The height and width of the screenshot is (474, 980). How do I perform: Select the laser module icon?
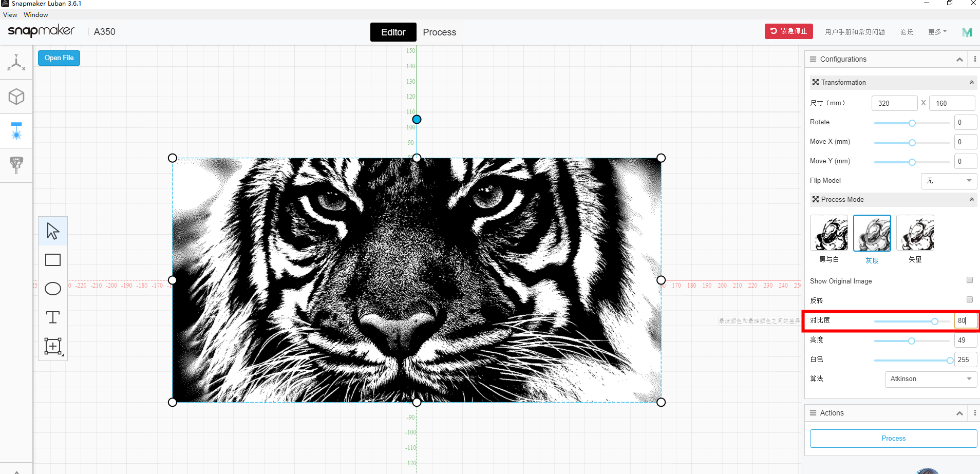click(x=16, y=131)
